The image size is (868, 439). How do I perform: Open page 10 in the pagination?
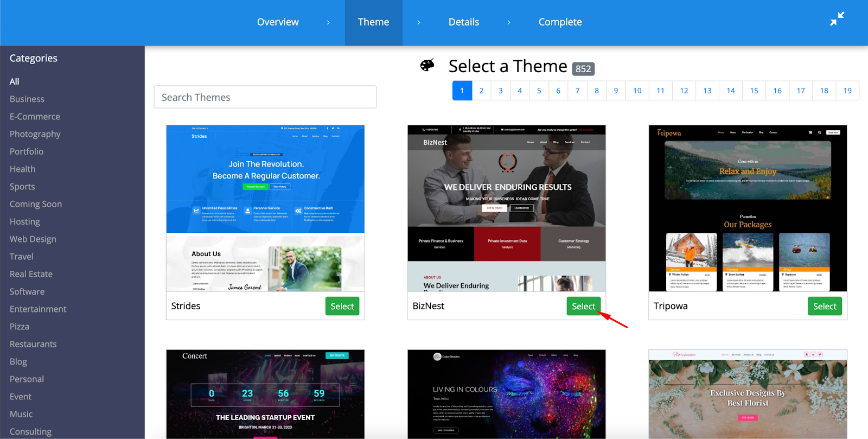(637, 91)
